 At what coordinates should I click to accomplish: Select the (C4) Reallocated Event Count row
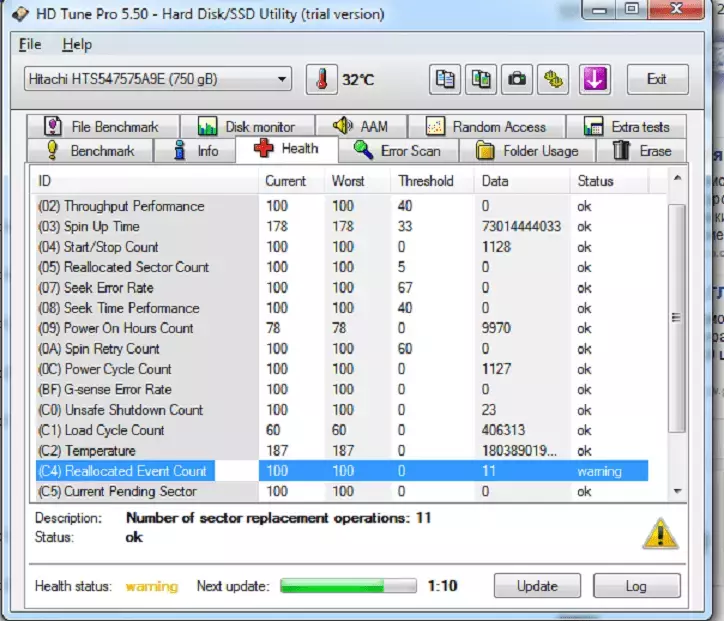[x=342, y=471]
